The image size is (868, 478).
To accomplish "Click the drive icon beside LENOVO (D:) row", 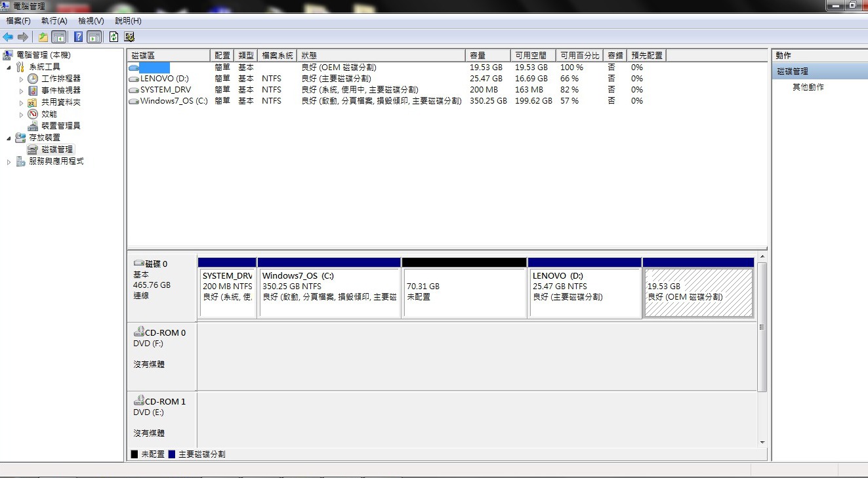I will (134, 79).
